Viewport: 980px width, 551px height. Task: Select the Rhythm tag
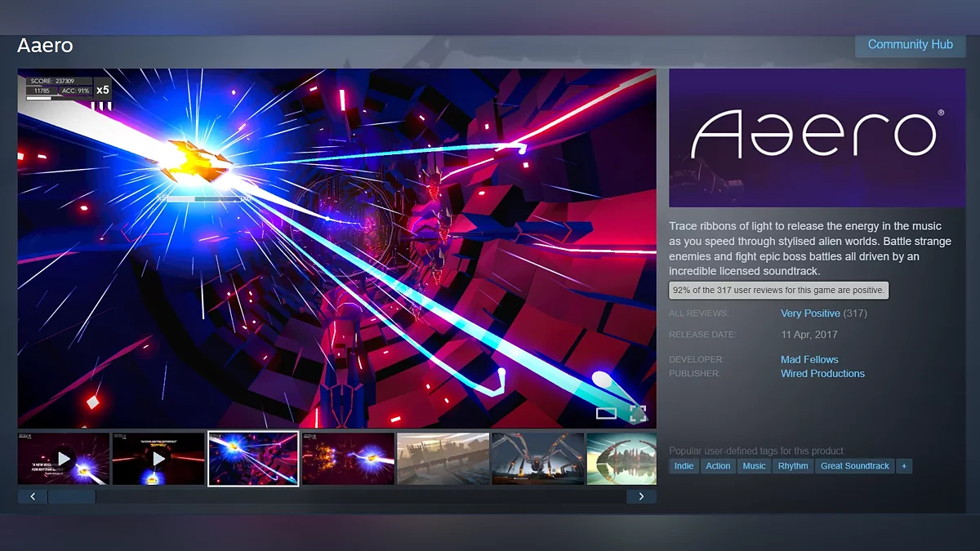[792, 466]
